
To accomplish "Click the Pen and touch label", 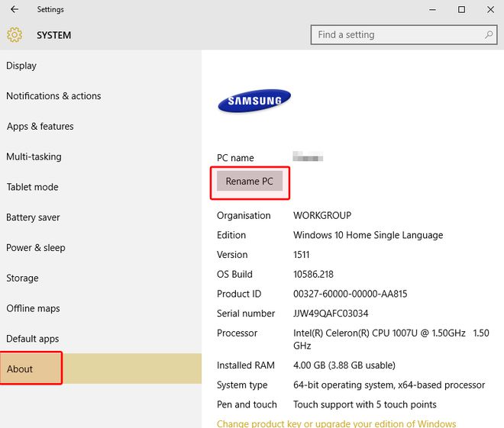I will pos(247,404).
